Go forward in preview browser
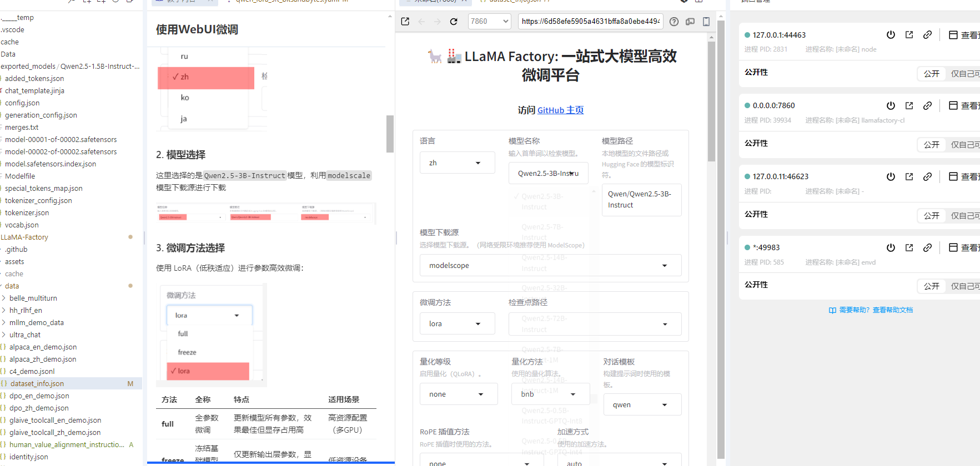Image resolution: width=980 pixels, height=466 pixels. (x=438, y=22)
